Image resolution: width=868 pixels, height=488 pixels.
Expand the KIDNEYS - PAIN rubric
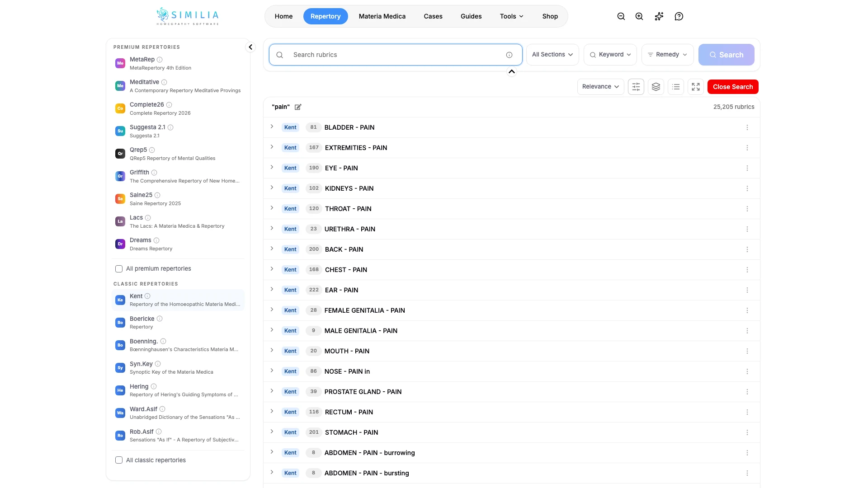(x=272, y=188)
